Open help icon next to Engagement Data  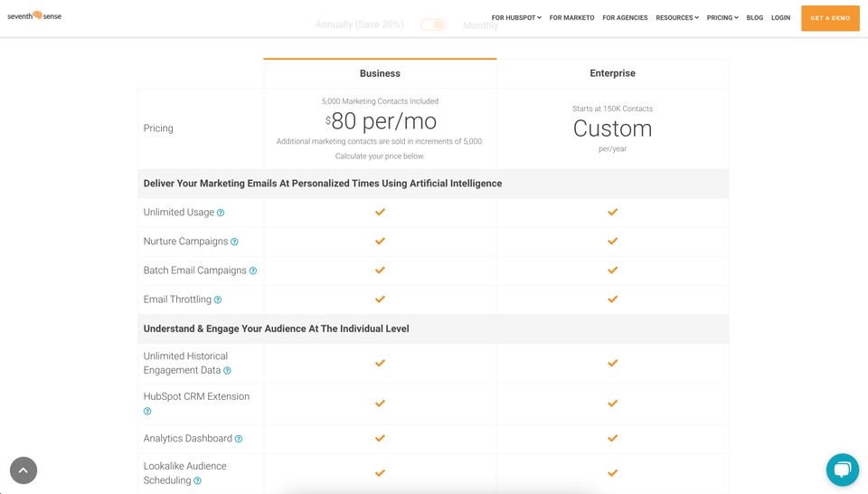(x=227, y=371)
